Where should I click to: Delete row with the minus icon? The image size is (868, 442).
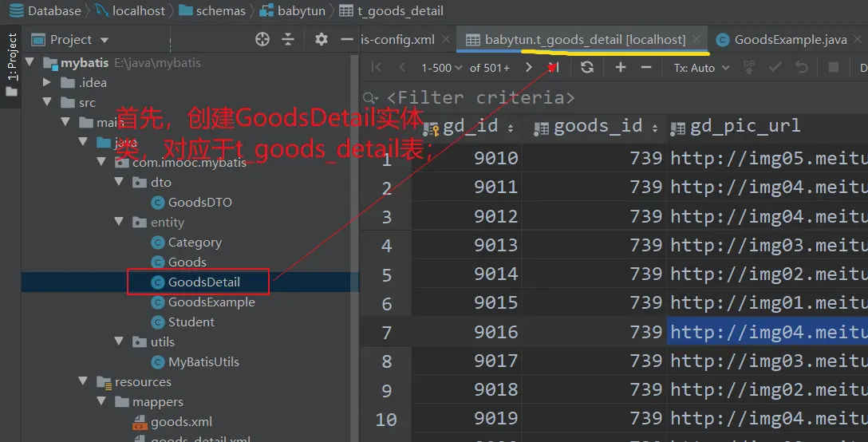tap(646, 68)
